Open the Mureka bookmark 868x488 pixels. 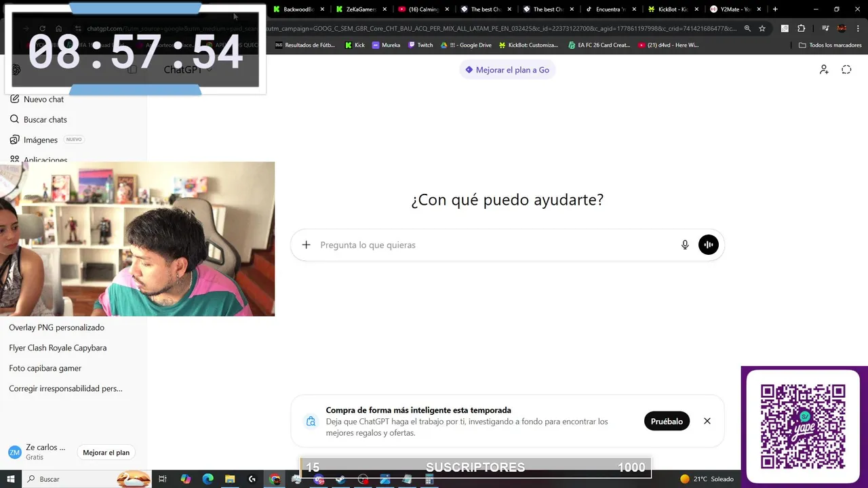386,45
